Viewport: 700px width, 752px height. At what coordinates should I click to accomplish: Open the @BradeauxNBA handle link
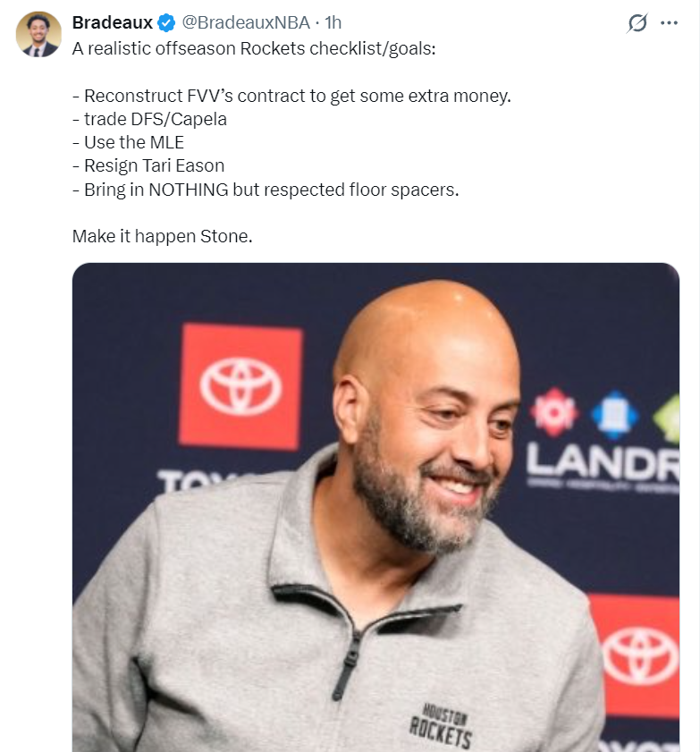[246, 22]
